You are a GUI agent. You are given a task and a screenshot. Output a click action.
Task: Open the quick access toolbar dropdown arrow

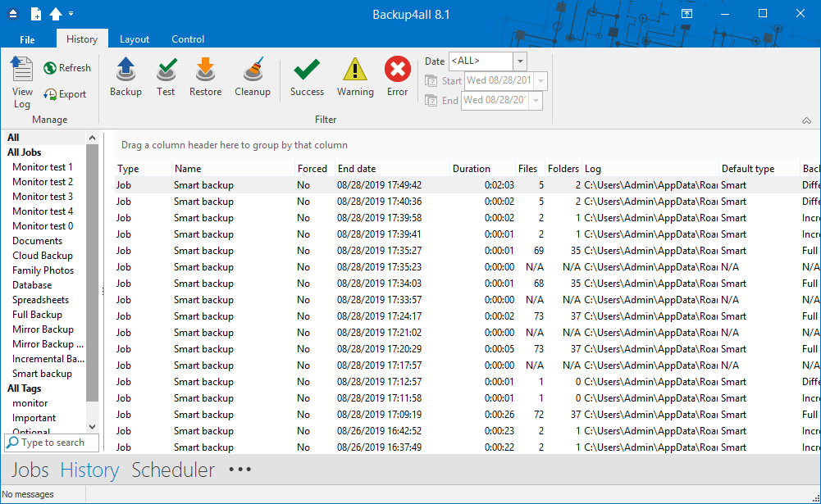[x=71, y=14]
